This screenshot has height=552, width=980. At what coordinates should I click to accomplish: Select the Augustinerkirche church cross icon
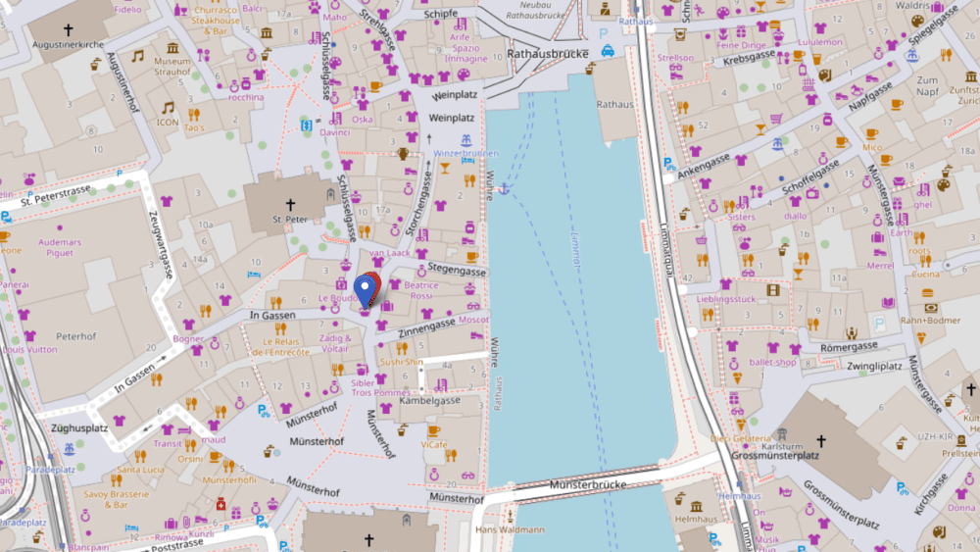(68, 30)
